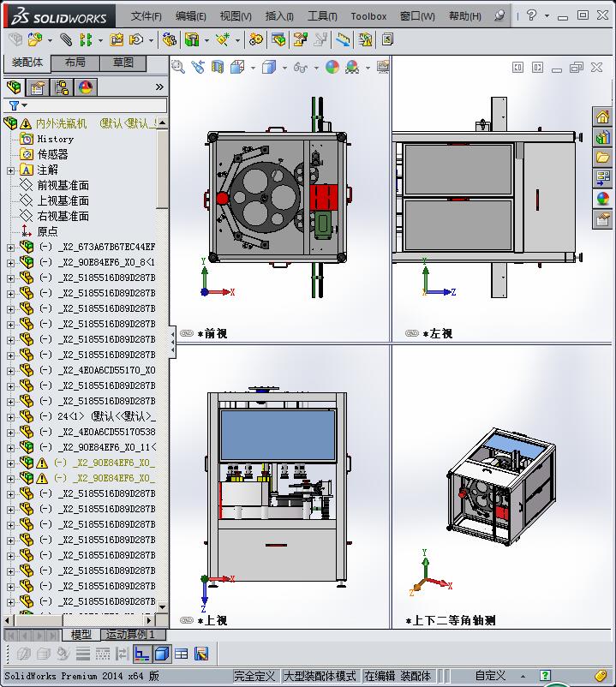
Task: Click the 自定义 status bar units button
Action: click(490, 676)
